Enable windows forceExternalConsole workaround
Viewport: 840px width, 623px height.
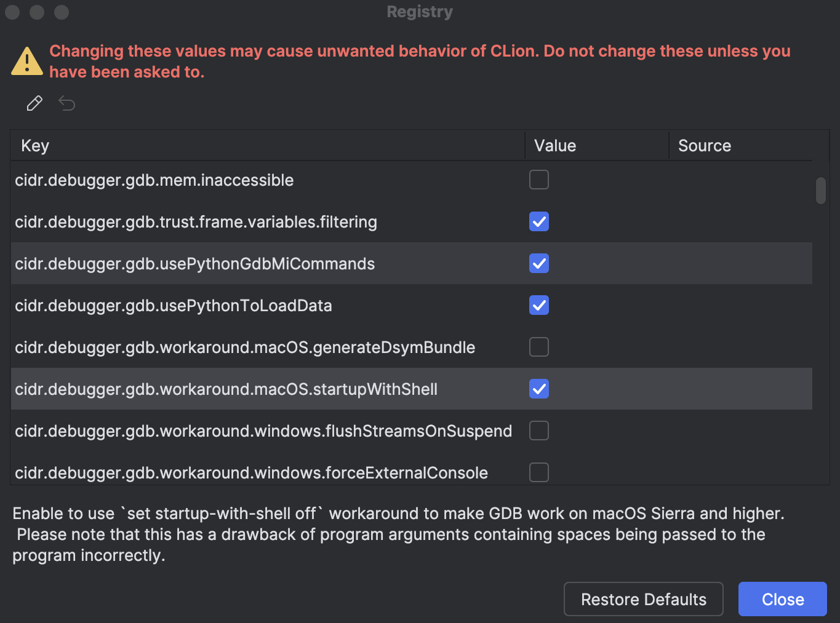(x=538, y=472)
